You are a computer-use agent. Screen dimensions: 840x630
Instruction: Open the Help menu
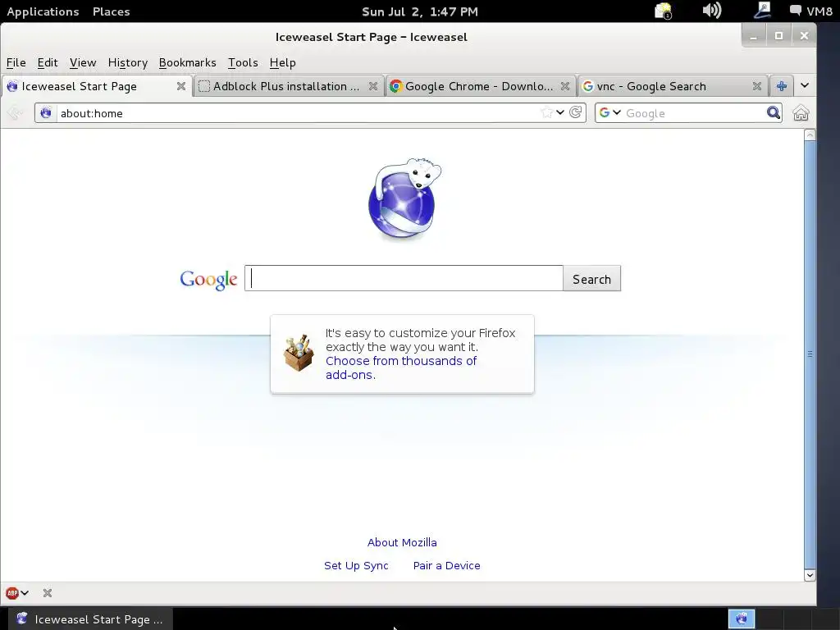(x=283, y=62)
